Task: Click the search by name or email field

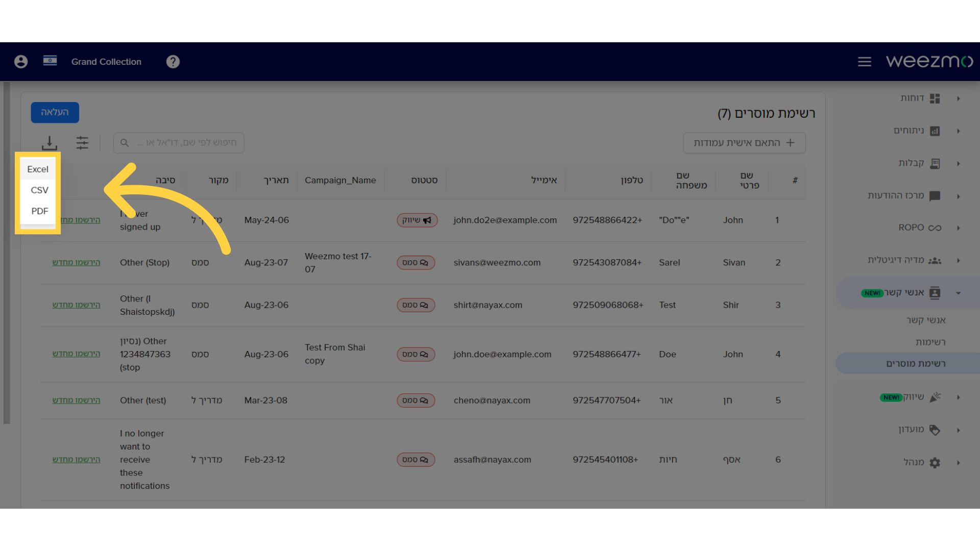Action: pos(179,143)
